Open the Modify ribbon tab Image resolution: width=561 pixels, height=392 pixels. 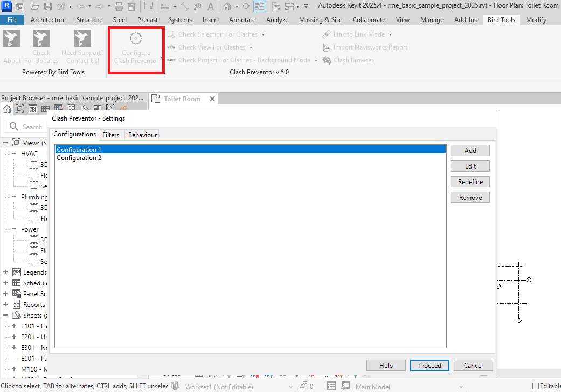536,19
